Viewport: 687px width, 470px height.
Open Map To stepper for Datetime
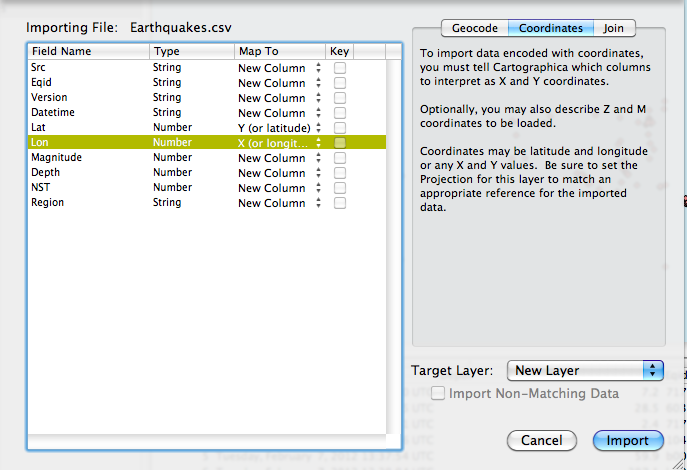[319, 113]
